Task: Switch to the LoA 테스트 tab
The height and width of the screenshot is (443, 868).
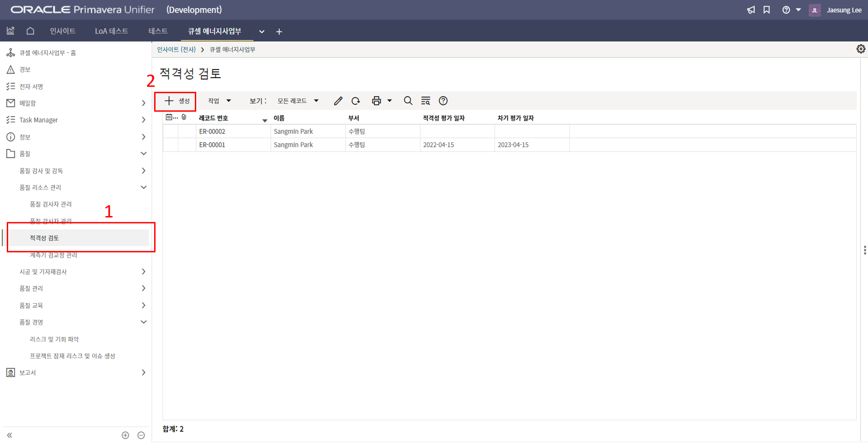Action: pos(111,31)
